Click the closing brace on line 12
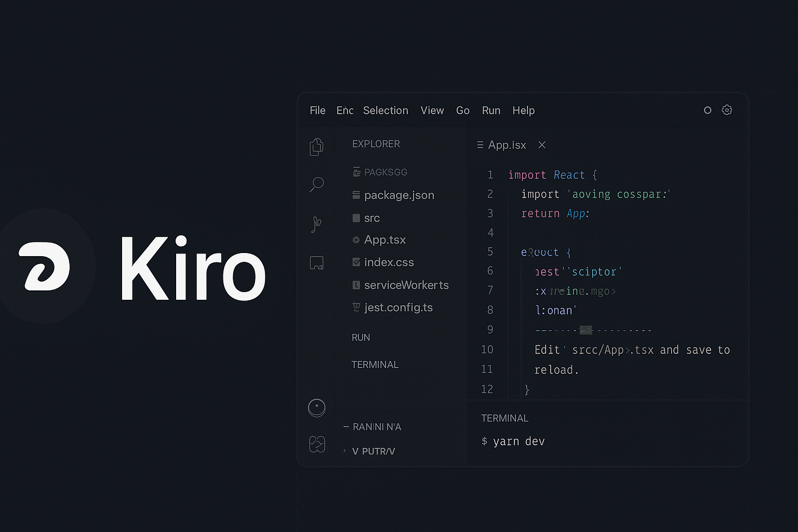Image resolution: width=798 pixels, height=532 pixels. coord(527,390)
